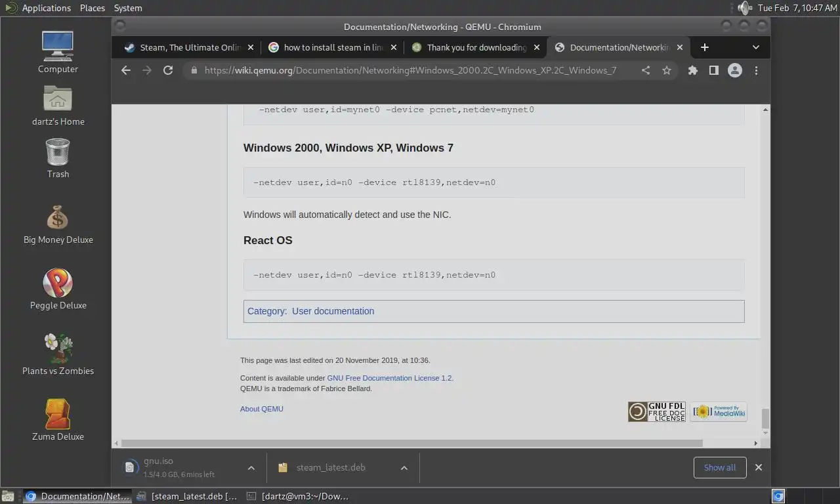This screenshot has height=504, width=840.
Task: Click window menu icon in Chromium title bar
Action: 119,27
